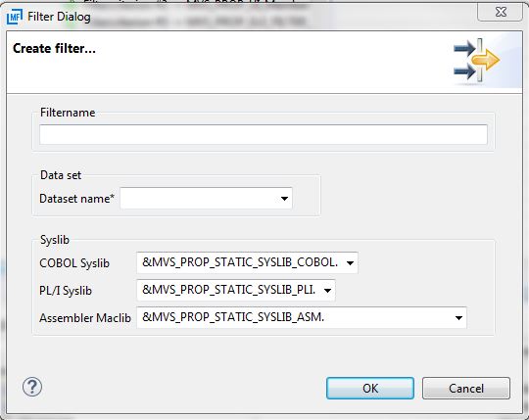Click the MF application icon in title bar

coord(14,17)
